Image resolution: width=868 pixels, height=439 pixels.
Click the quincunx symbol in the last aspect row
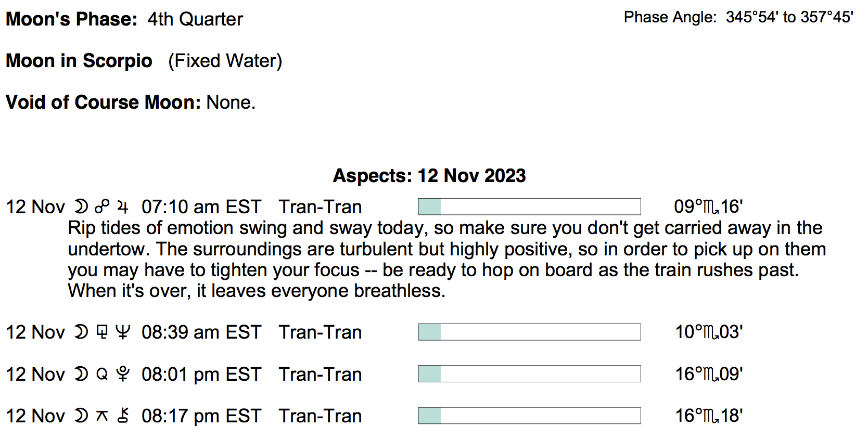point(102,416)
